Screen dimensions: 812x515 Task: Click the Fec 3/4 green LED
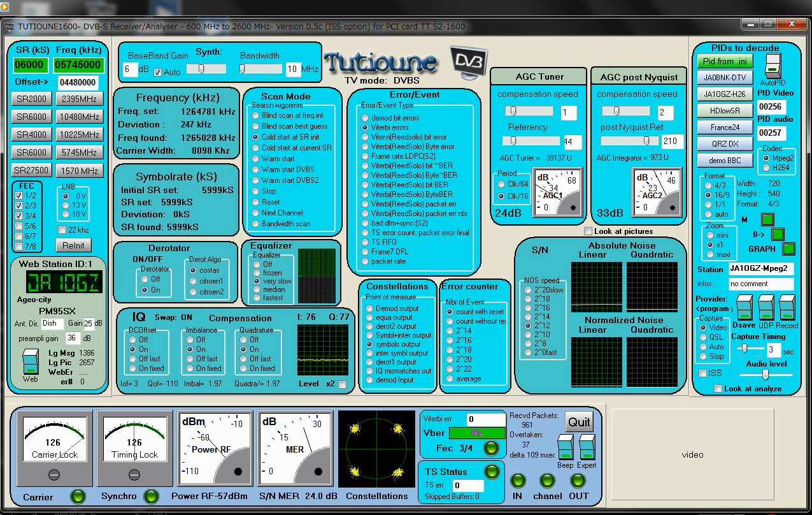[x=491, y=448]
